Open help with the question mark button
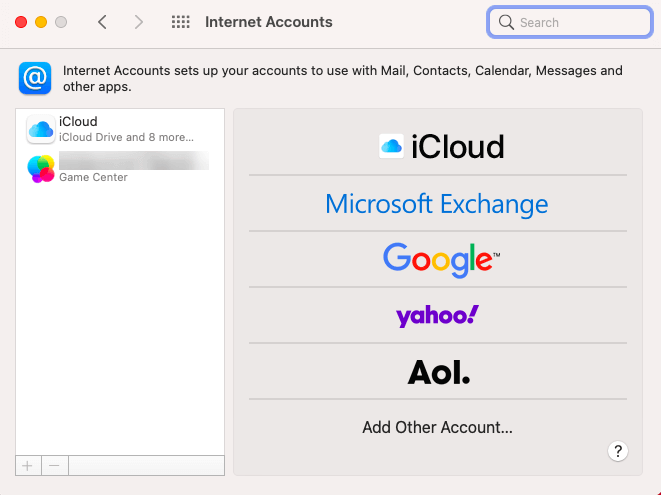 (x=618, y=451)
